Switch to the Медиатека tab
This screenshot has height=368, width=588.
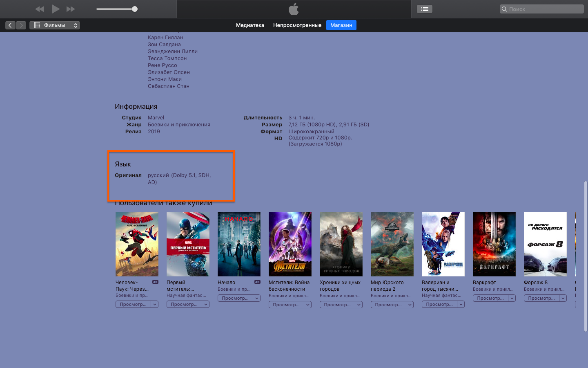point(250,25)
